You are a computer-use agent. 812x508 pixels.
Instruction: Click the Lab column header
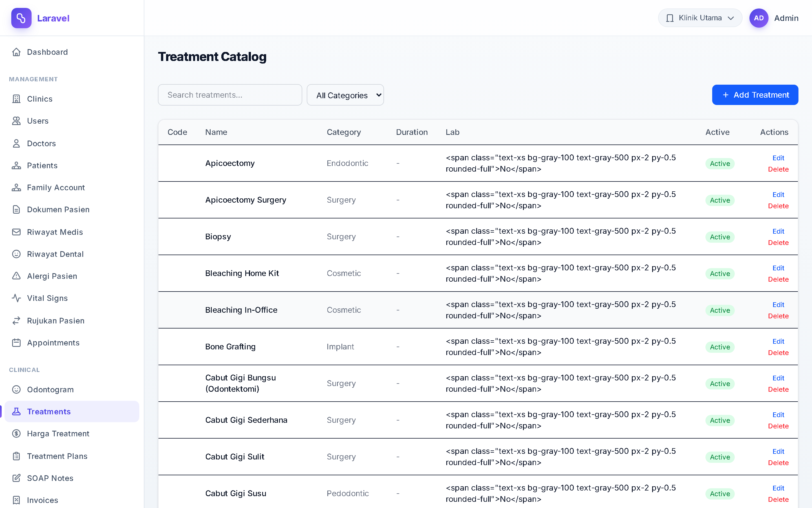tap(452, 132)
